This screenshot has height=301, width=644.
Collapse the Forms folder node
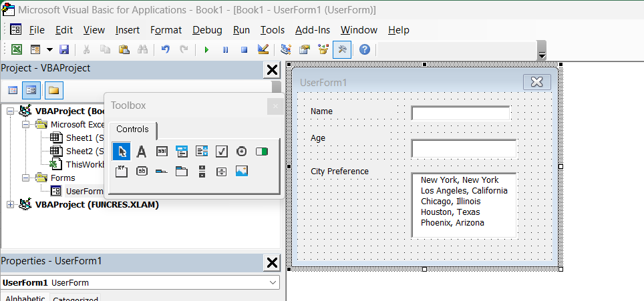tap(25, 178)
